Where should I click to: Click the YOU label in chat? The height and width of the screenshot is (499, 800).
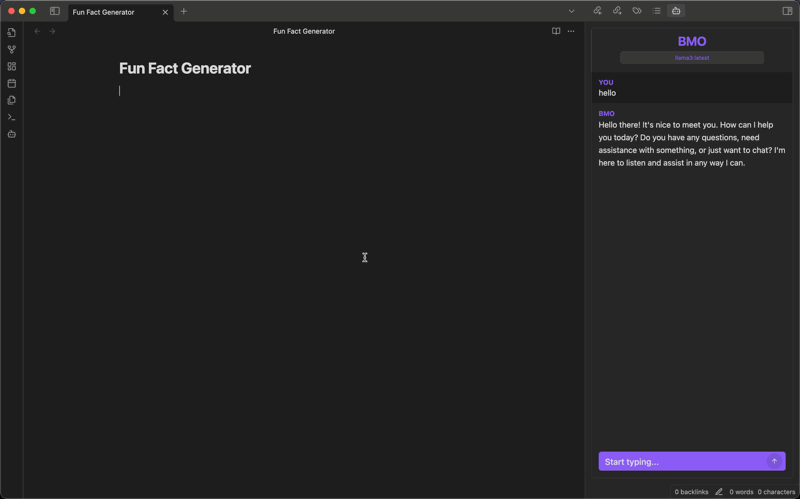tap(606, 82)
